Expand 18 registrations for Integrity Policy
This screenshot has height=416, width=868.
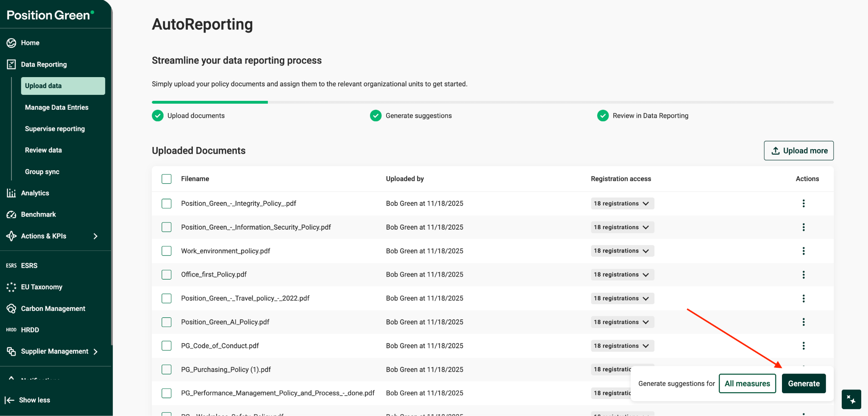(623, 203)
